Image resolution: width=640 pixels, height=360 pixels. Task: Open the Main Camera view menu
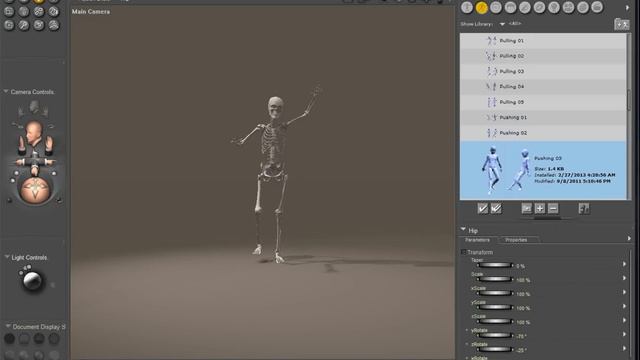click(x=91, y=12)
